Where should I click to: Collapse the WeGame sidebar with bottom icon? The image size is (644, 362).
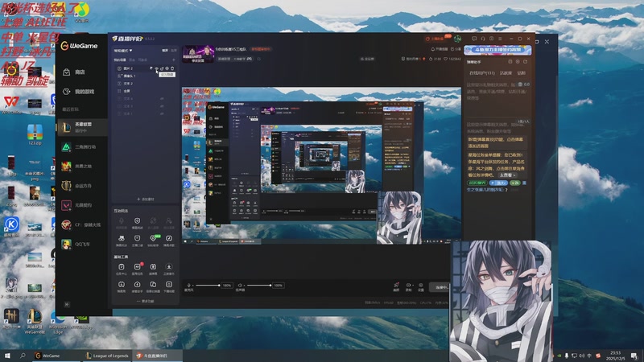67,304
